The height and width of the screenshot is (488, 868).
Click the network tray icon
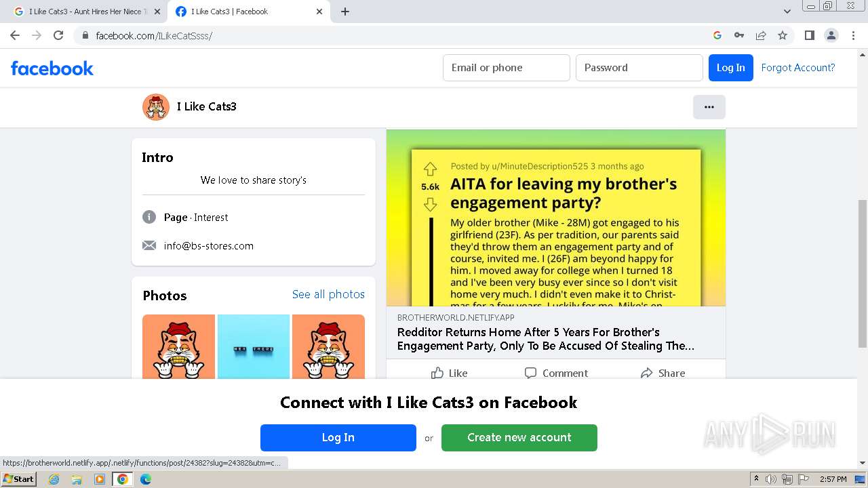tap(787, 479)
